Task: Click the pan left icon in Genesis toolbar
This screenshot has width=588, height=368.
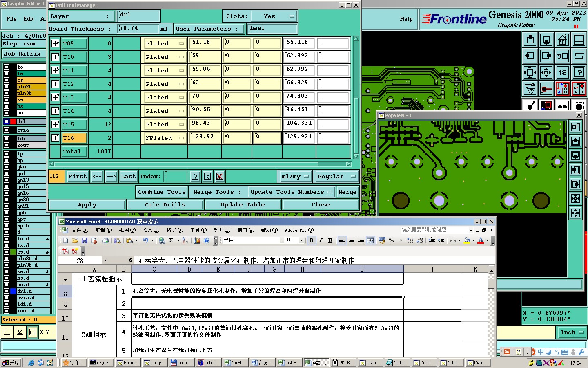Action: [x=530, y=56]
